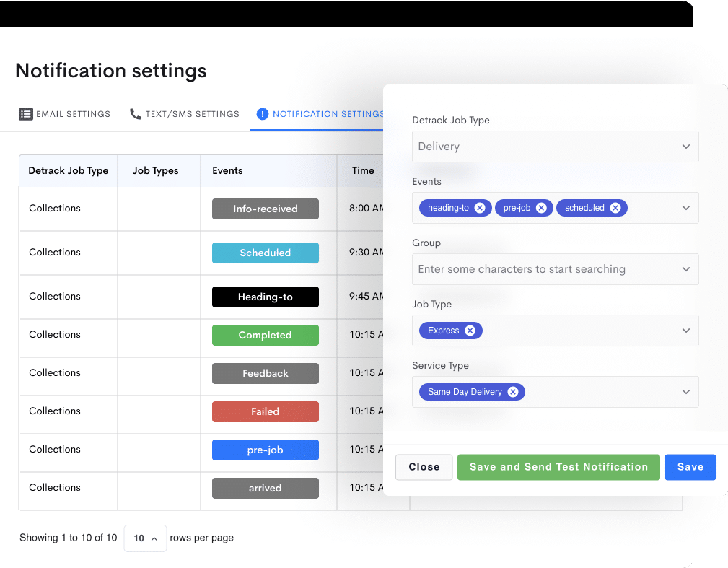The width and height of the screenshot is (728, 568).
Task: Click the Email Settings list icon
Action: tap(26, 114)
